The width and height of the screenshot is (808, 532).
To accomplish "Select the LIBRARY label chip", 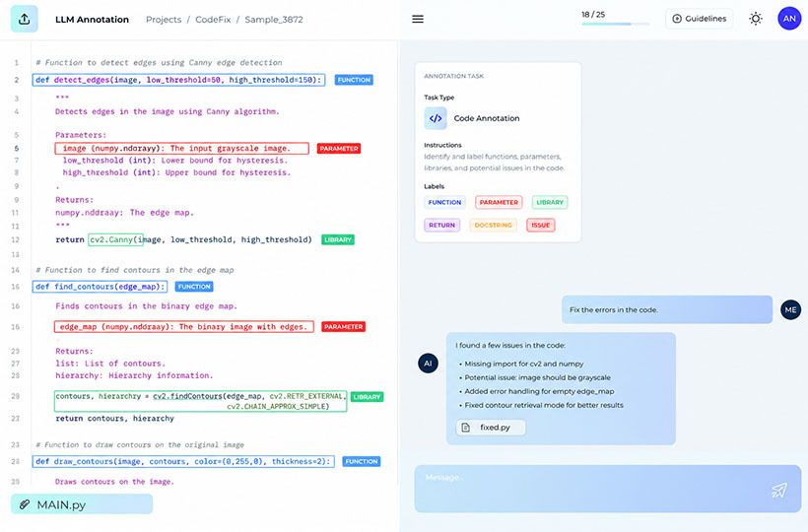I will pos(550,202).
